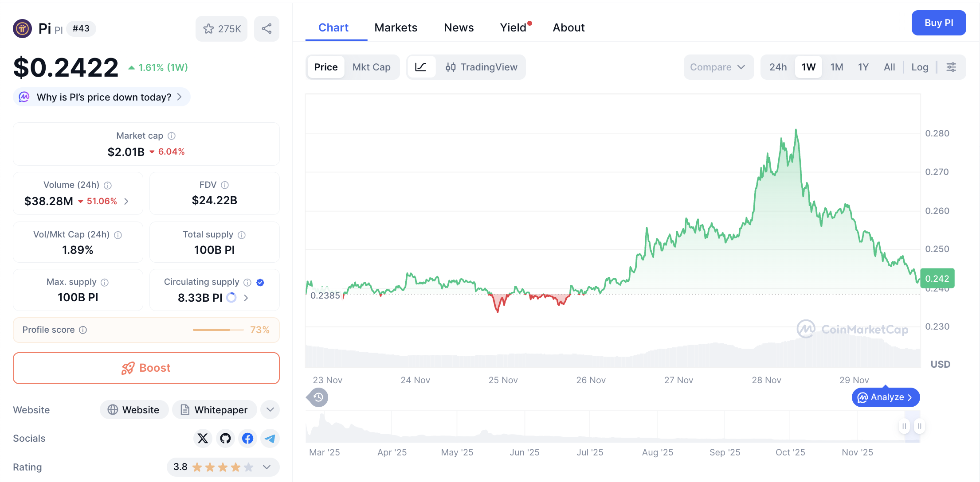Viewport: 980px width, 482px height.
Task: Expand additional website links chevron
Action: (x=270, y=409)
